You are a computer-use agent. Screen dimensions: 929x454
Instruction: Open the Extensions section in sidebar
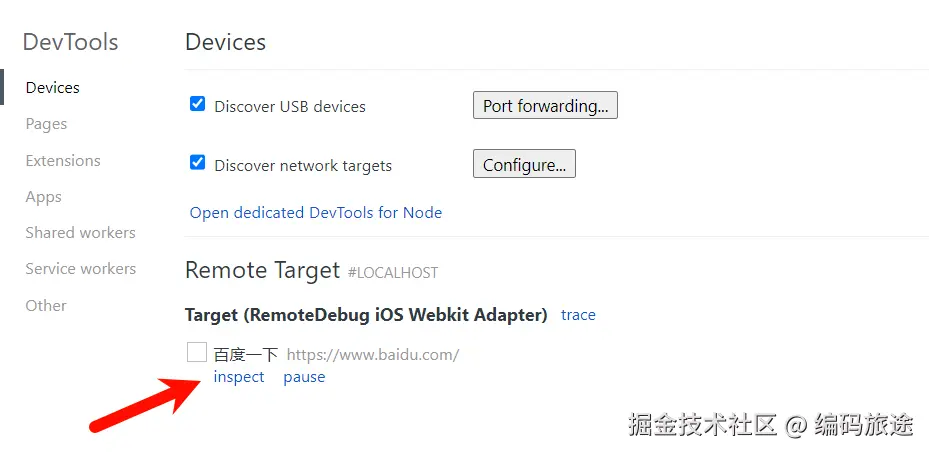(63, 161)
